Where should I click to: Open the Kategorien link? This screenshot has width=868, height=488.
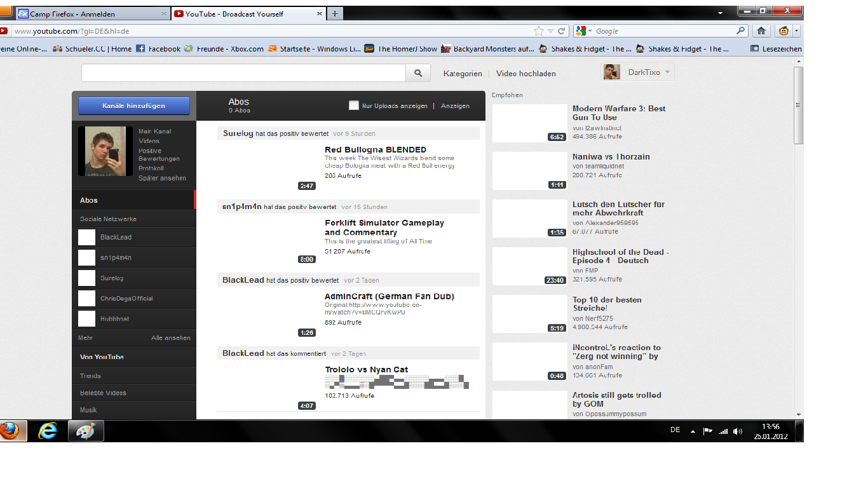click(x=463, y=74)
